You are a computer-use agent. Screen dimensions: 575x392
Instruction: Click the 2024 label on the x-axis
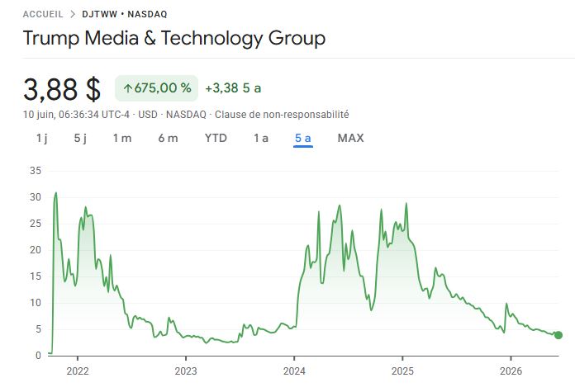[294, 371]
